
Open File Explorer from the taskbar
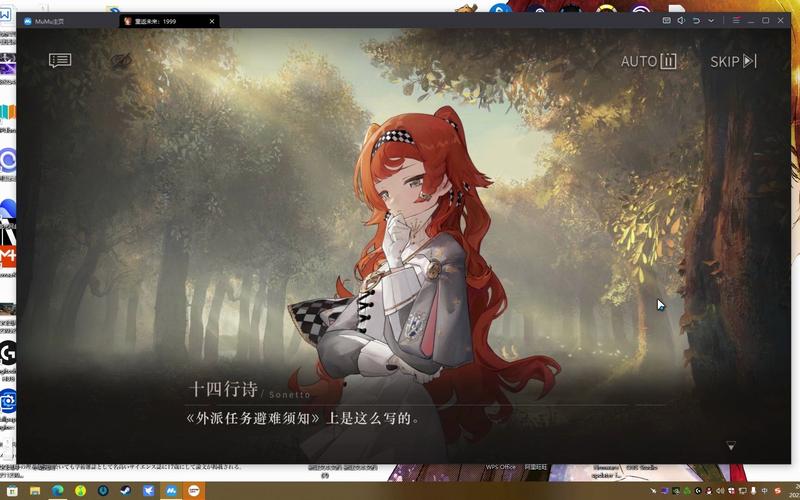35,491
